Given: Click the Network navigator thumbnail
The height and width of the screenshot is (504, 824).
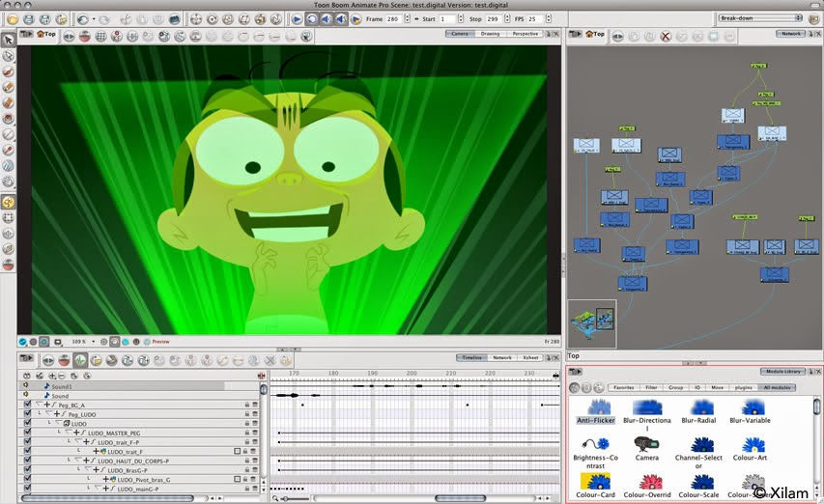Looking at the screenshot, I should [592, 323].
